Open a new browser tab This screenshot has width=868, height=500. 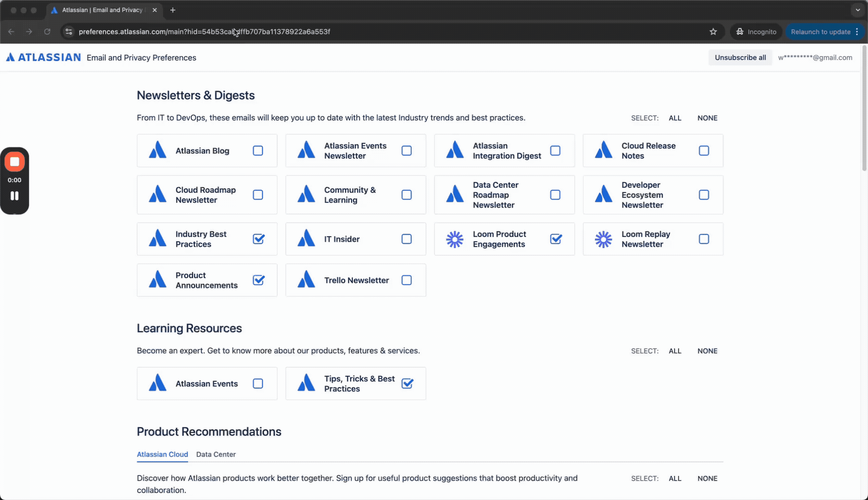pyautogui.click(x=173, y=10)
